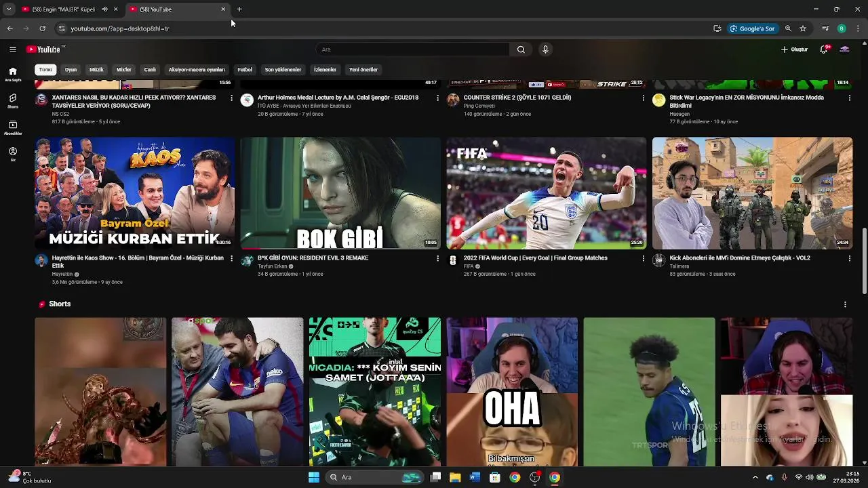This screenshot has height=488, width=868.
Task: Go back with the browser back arrow
Action: (x=9, y=28)
